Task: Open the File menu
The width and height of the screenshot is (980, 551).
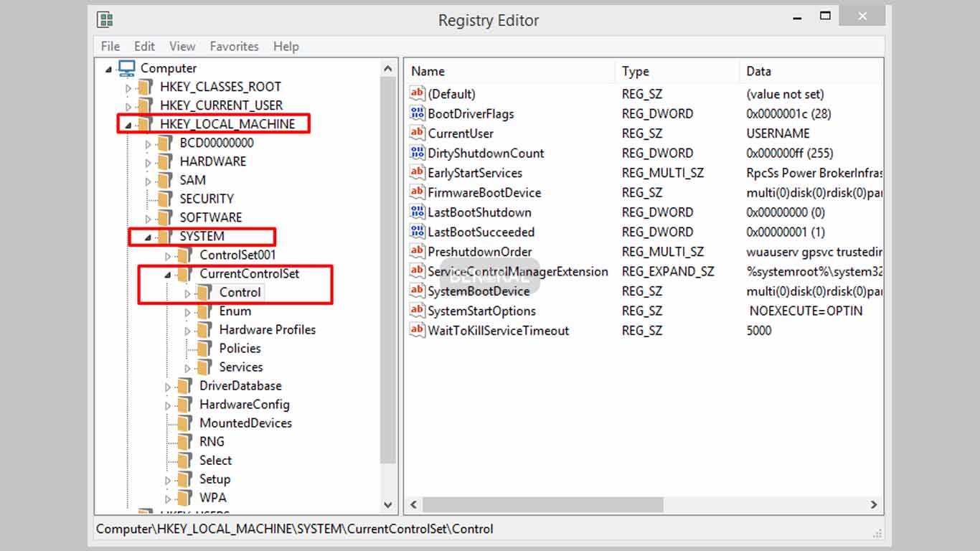Action: pyautogui.click(x=109, y=46)
